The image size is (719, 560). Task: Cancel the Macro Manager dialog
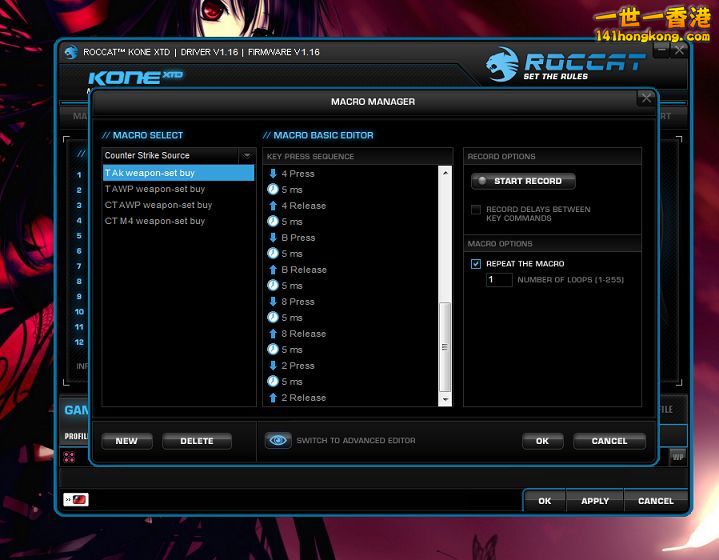pyautogui.click(x=609, y=441)
